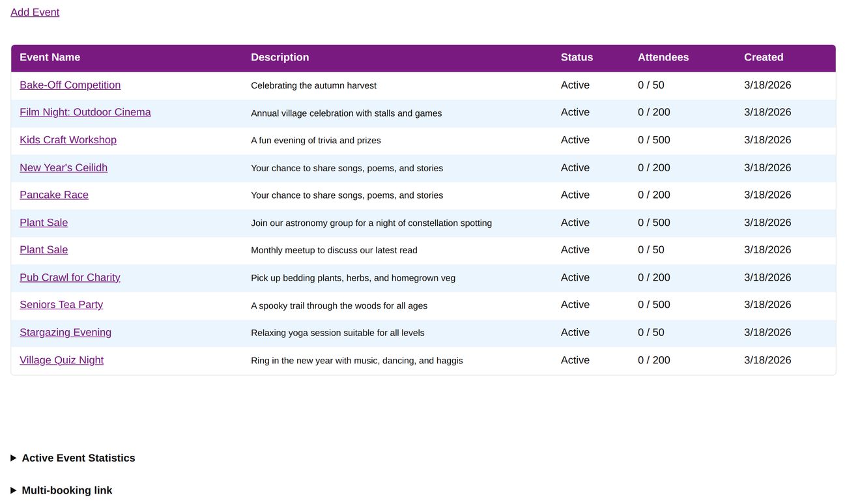Viewport: 847px width, 504px height.
Task: Open the Stargazing Evening event
Action: pos(65,332)
